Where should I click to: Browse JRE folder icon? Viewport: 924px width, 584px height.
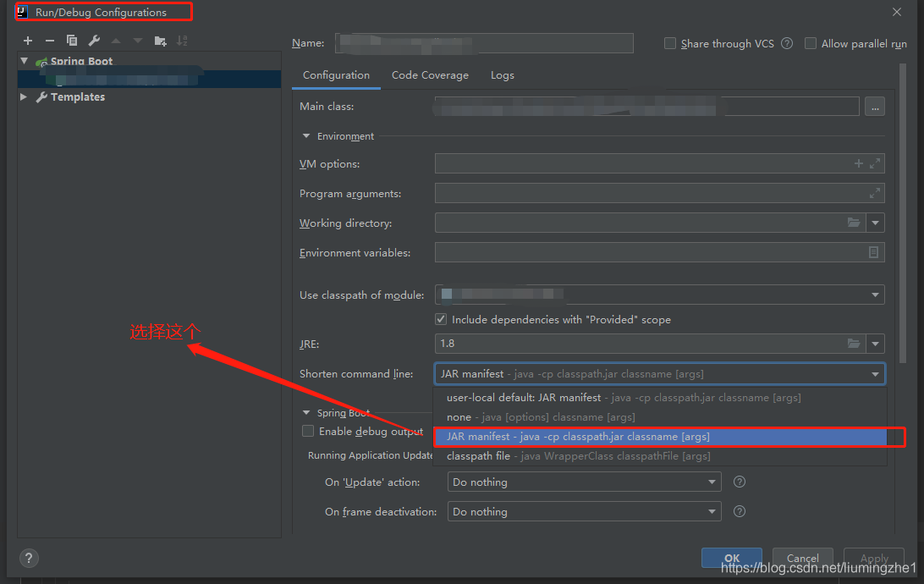(854, 344)
